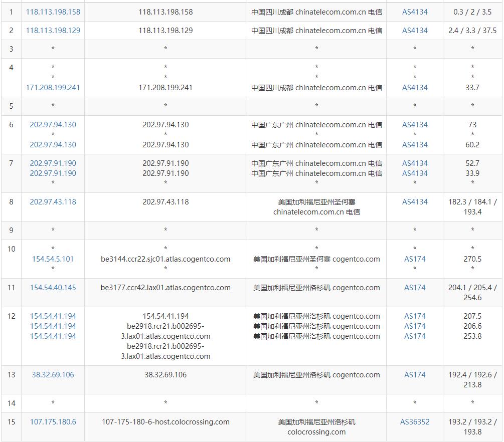Click the hop number 3 cell

click(x=11, y=49)
